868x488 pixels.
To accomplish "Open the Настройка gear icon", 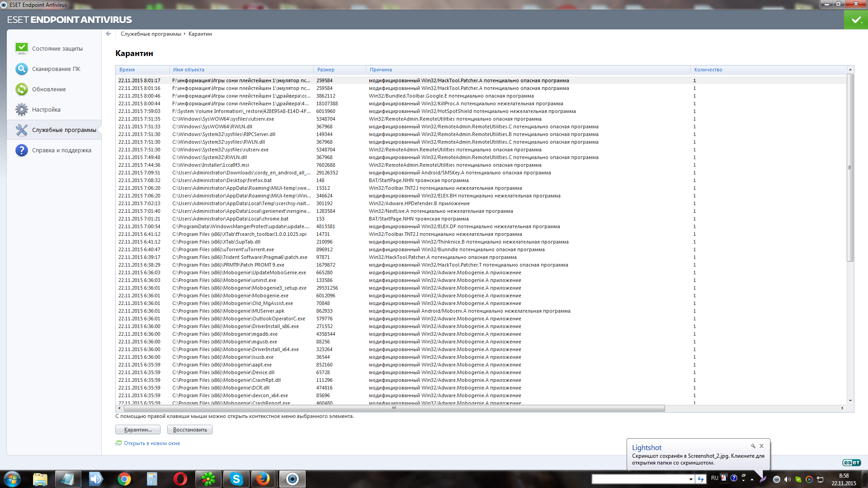I will [21, 109].
